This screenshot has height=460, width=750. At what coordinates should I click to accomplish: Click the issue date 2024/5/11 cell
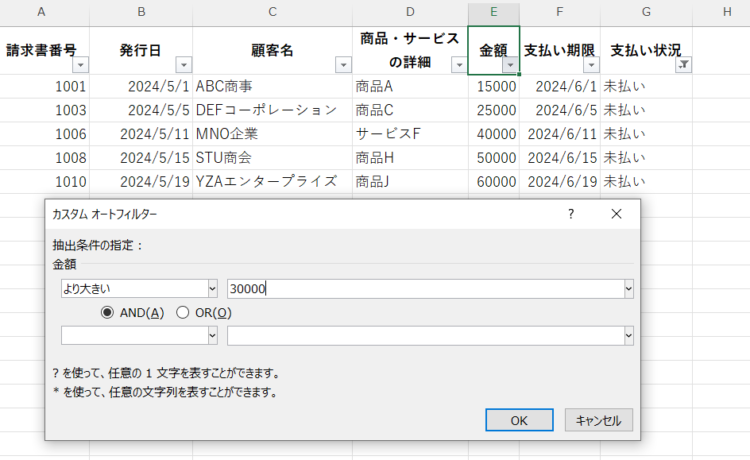[141, 134]
